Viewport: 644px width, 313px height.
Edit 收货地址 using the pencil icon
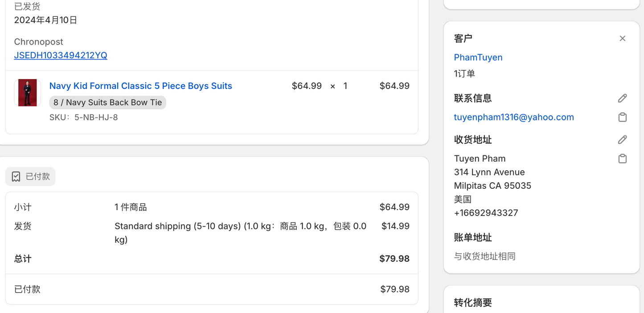click(622, 140)
